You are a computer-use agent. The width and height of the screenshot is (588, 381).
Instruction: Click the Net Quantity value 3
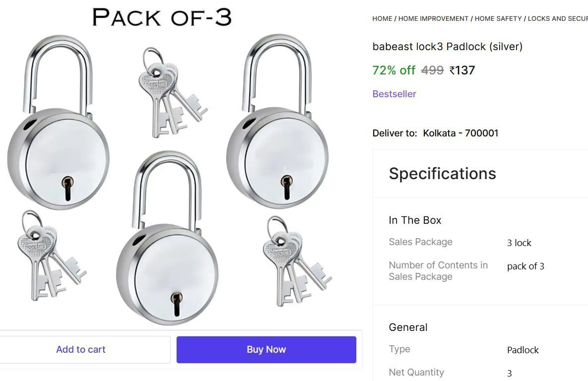pyautogui.click(x=509, y=372)
